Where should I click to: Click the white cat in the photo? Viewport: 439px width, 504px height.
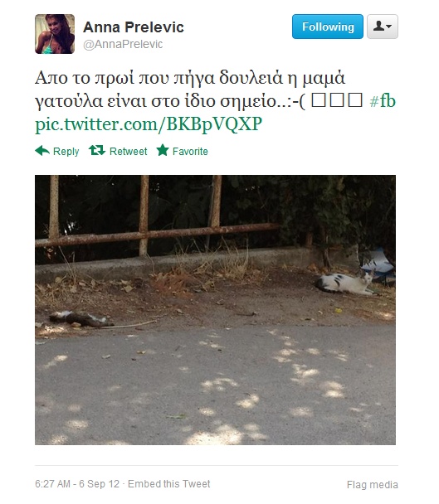point(345,283)
